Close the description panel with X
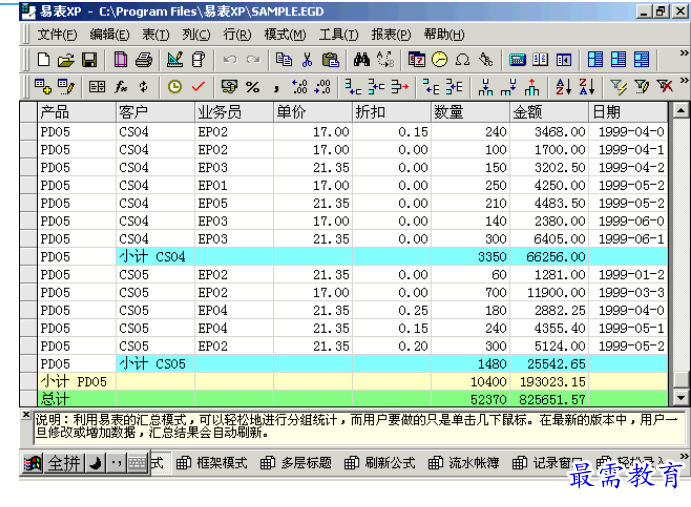The height and width of the screenshot is (507, 691). tap(26, 414)
